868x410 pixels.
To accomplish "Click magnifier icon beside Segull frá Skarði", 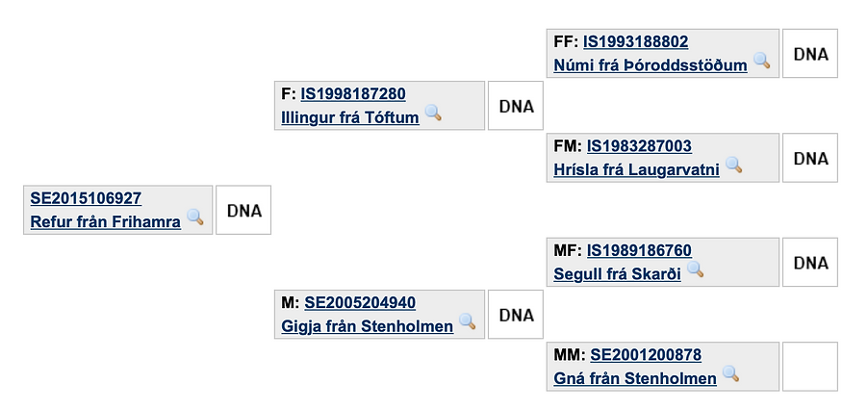I will click(x=695, y=269).
